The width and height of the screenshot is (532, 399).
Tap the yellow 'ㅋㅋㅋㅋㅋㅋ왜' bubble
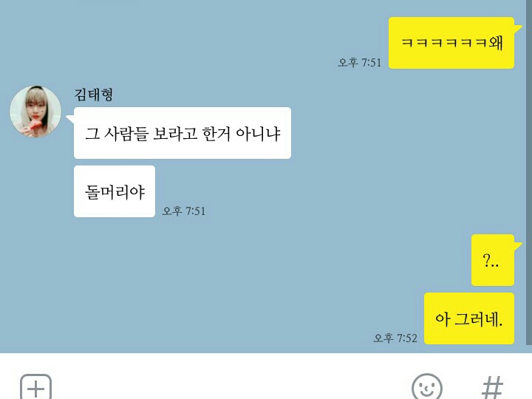click(x=451, y=43)
